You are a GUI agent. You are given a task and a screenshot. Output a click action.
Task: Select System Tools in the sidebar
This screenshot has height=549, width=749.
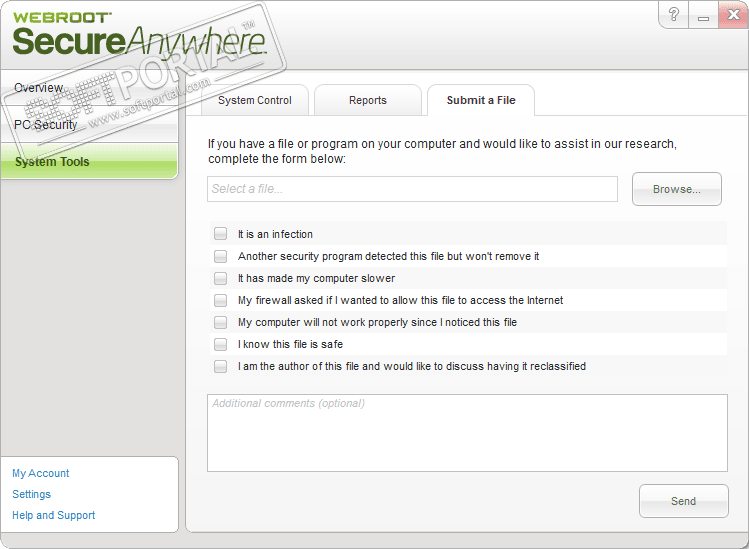point(89,161)
